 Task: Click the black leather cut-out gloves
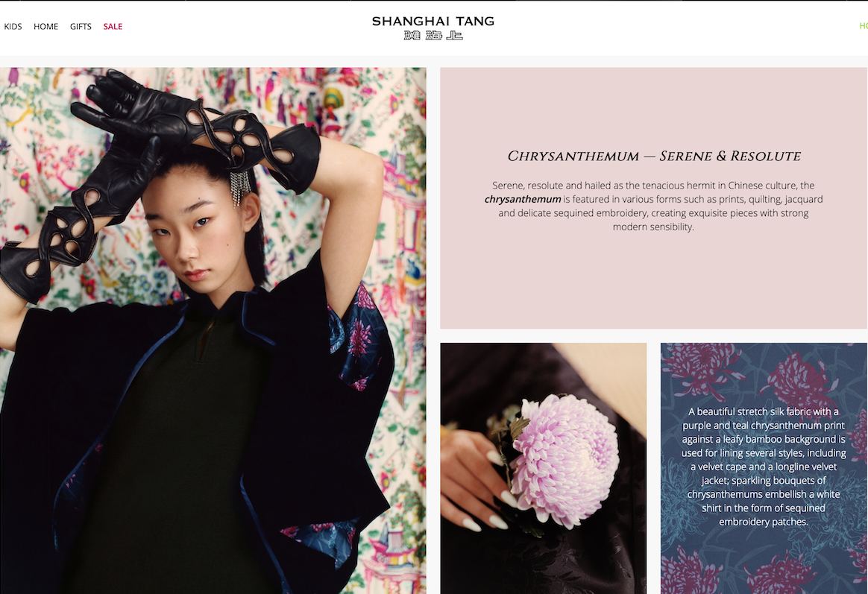point(160,183)
